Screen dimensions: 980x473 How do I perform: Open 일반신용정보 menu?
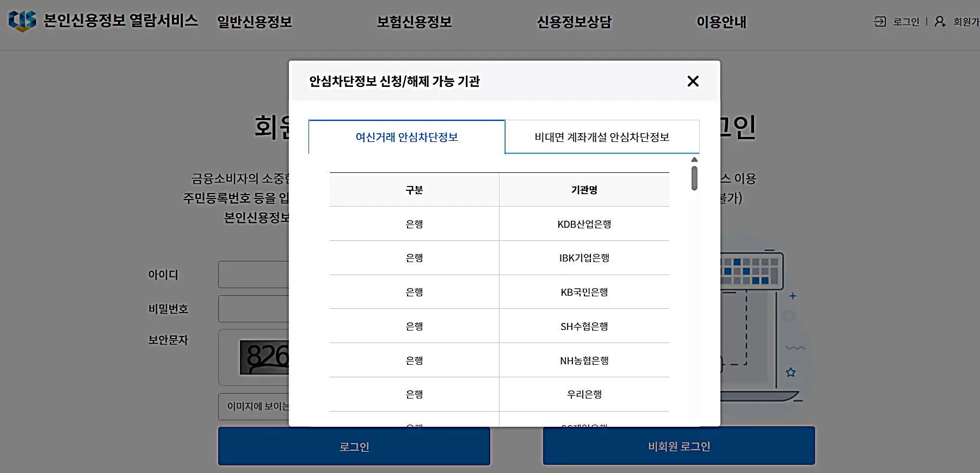pos(255,22)
